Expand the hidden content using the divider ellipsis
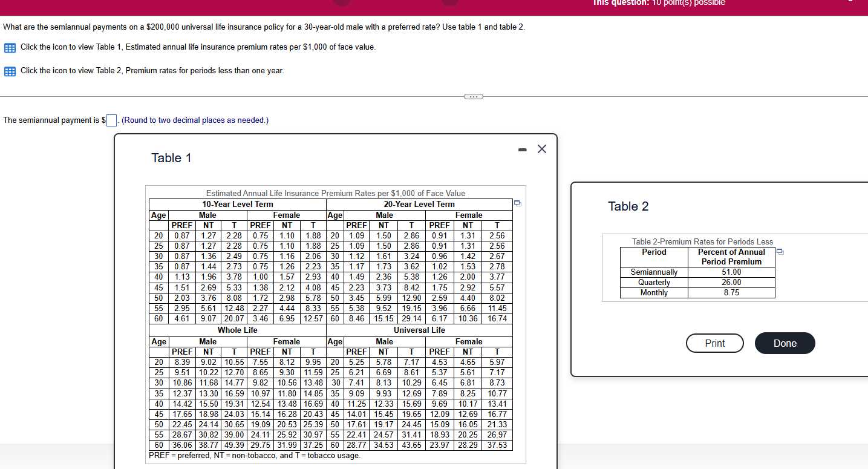The image size is (868, 469). pos(474,96)
